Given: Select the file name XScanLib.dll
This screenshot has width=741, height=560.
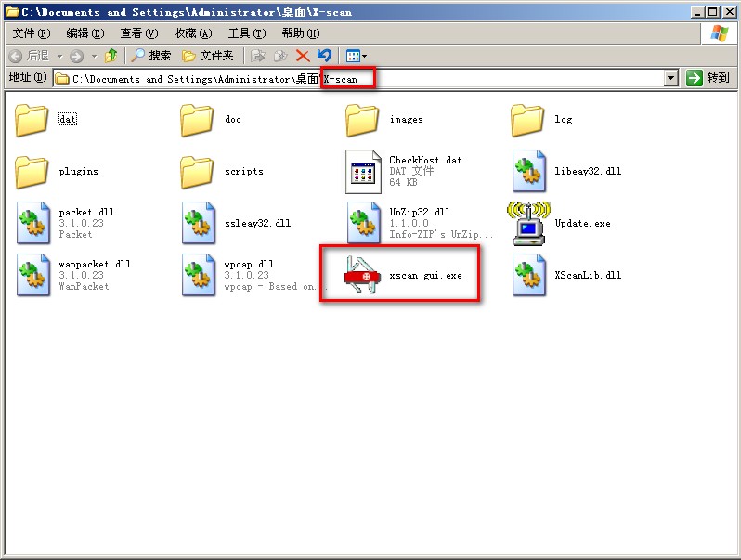Looking at the screenshot, I should (588, 275).
